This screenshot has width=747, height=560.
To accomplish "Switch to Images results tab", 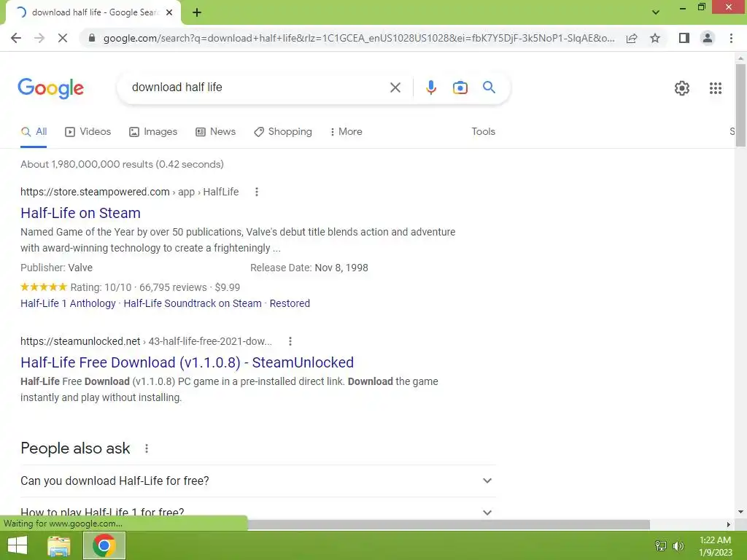I will click(153, 132).
